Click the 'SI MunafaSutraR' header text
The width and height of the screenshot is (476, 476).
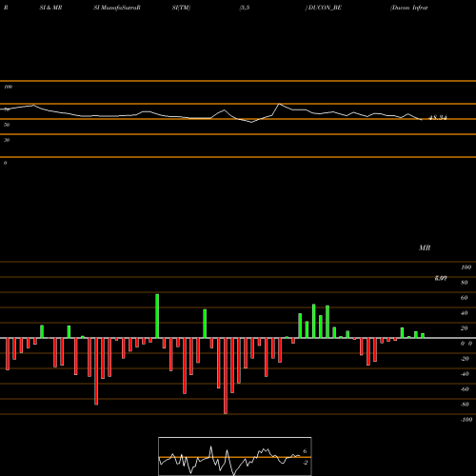point(117,8)
